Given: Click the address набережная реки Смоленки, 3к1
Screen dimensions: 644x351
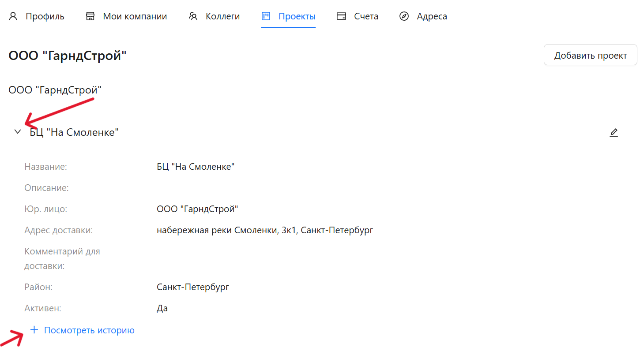Looking at the screenshot, I should (265, 230).
